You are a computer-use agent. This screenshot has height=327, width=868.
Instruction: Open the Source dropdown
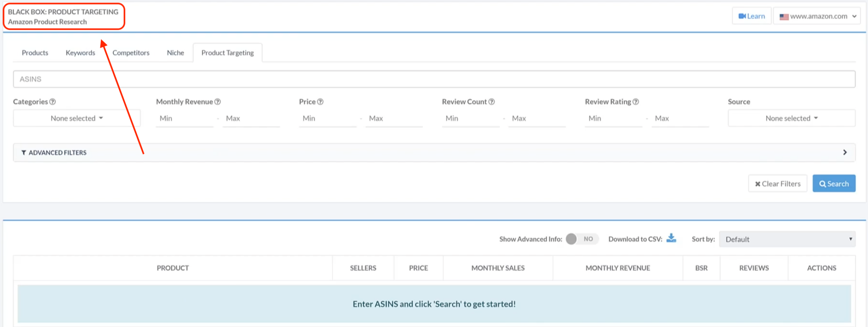(791, 118)
